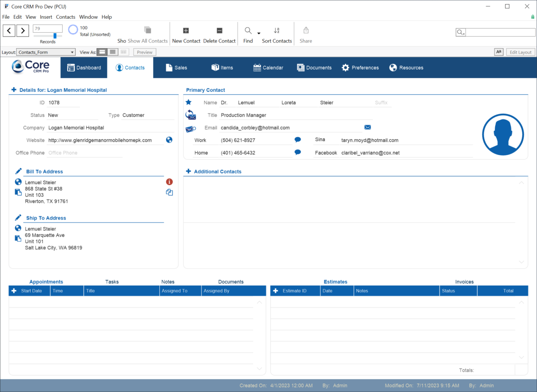Viewport: 537px width, 392px height.
Task: Open the sort options arrow beside Find
Action: point(259,34)
